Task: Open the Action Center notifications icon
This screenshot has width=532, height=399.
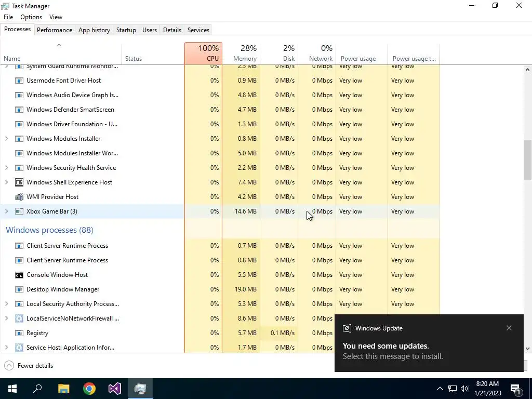Action: click(x=515, y=389)
